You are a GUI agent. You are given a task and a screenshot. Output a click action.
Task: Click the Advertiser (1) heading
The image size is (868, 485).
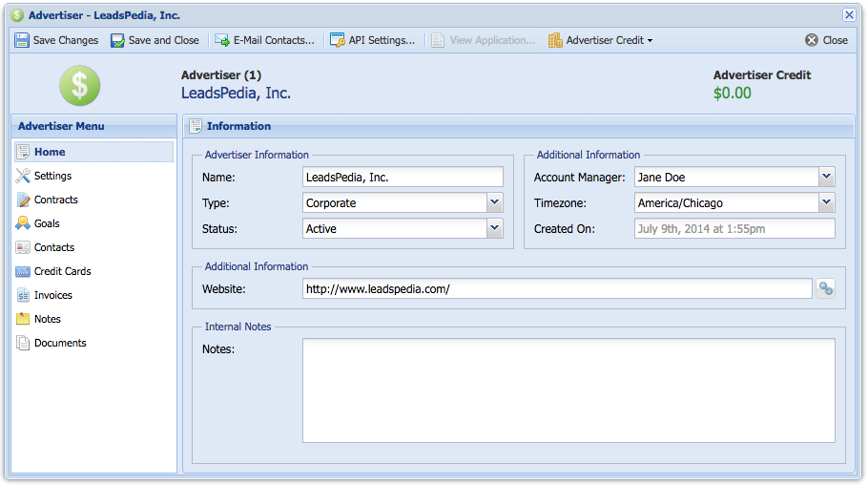(221, 74)
